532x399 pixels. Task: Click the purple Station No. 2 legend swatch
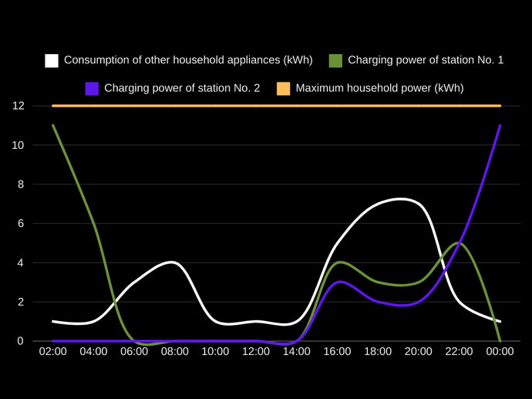(92, 88)
